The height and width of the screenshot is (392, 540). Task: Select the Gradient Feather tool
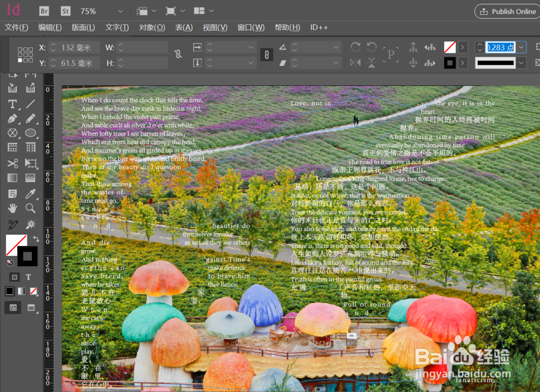[x=30, y=178]
